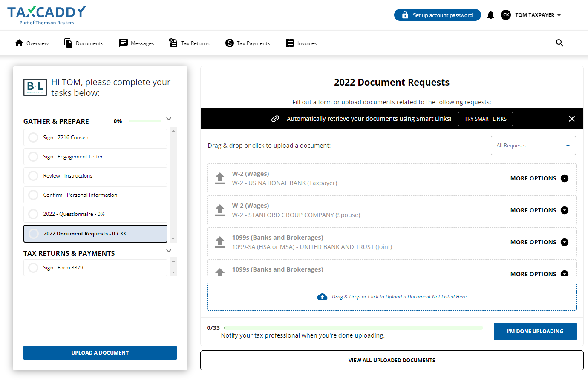Toggle circle for Sign - Engagement Letter

pyautogui.click(x=33, y=157)
